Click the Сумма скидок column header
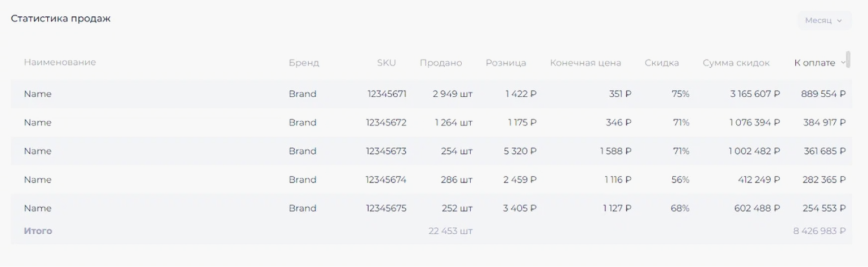The image size is (868, 267). click(x=736, y=63)
